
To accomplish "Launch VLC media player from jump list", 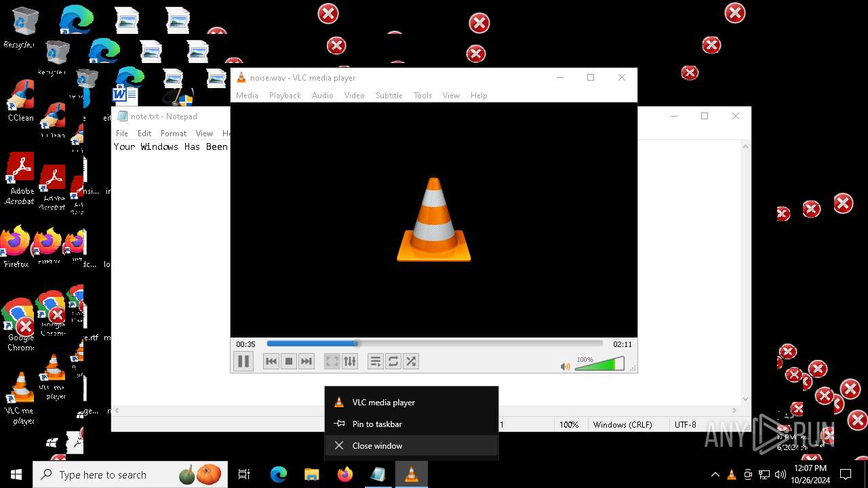I will pyautogui.click(x=412, y=402).
